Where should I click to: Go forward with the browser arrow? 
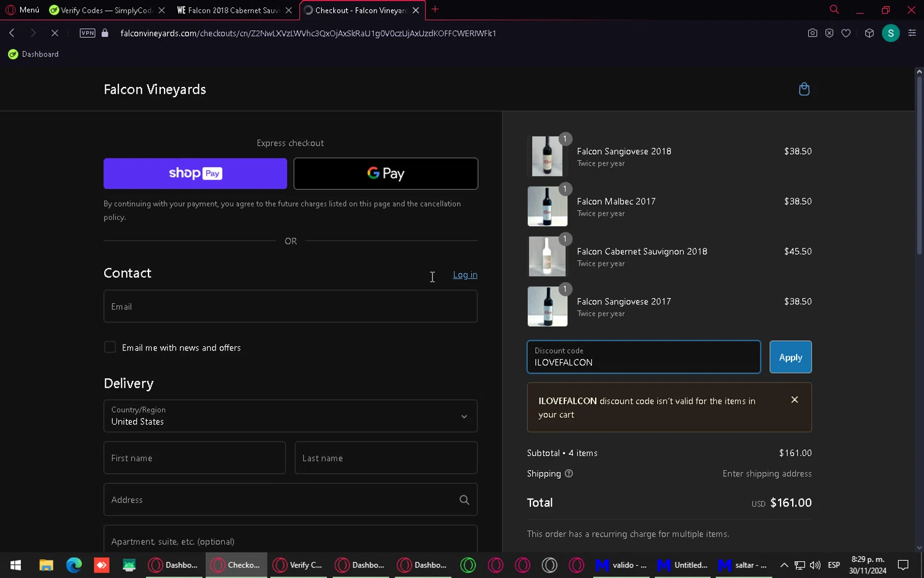(33, 33)
